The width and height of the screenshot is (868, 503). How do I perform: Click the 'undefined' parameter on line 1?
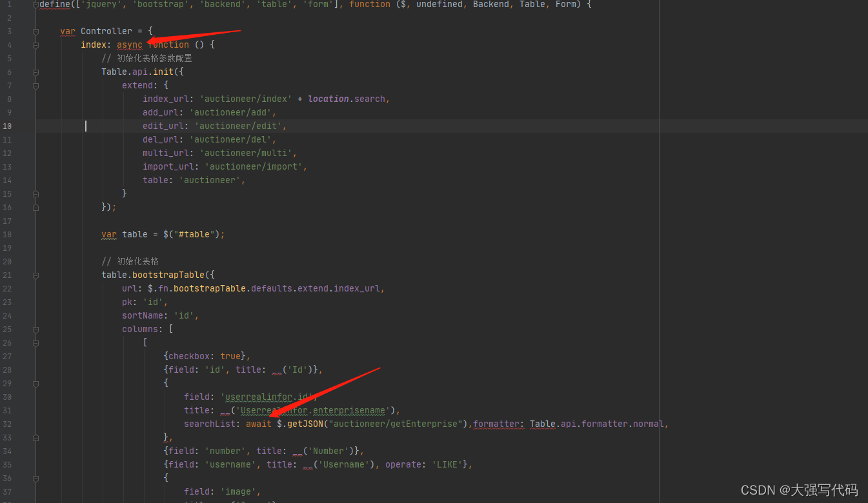click(439, 4)
